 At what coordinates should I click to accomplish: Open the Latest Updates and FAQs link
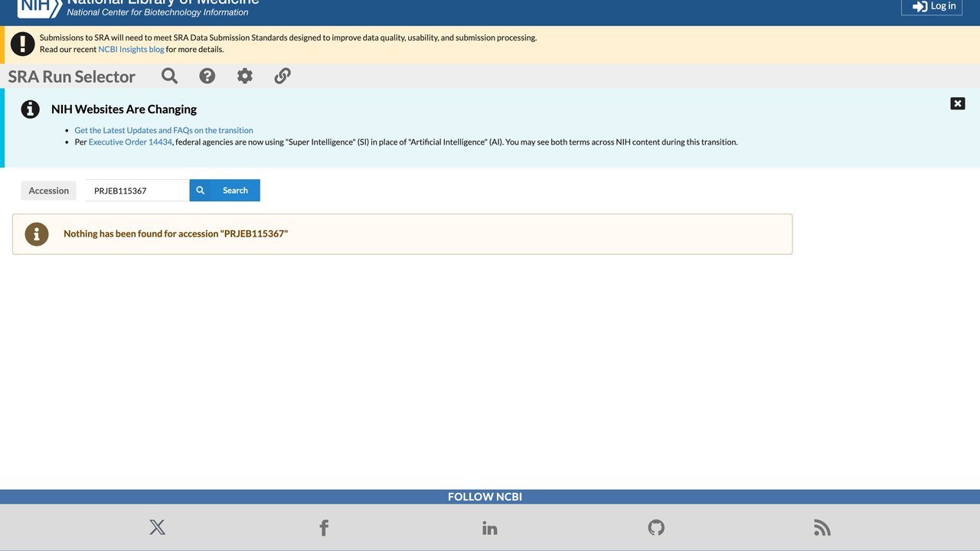pos(164,130)
